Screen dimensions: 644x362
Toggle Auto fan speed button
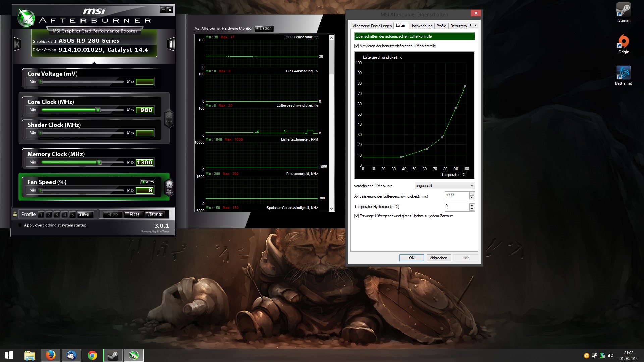click(148, 182)
